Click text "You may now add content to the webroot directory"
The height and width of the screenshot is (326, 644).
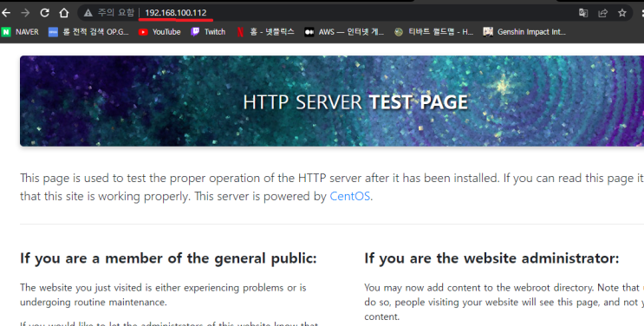(478, 288)
